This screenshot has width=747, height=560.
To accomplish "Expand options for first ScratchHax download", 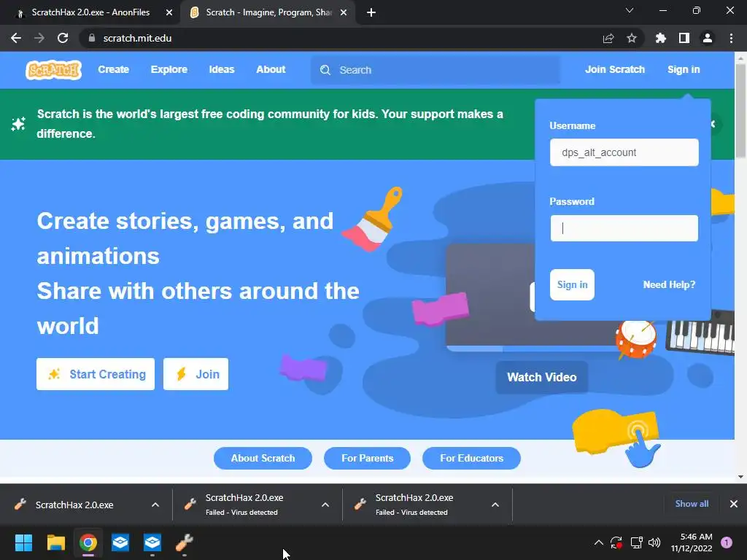I will (x=155, y=505).
